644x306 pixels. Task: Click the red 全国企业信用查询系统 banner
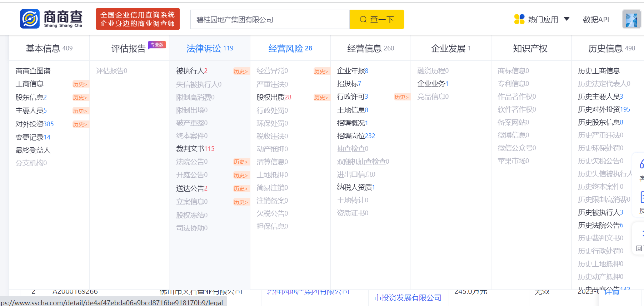click(x=138, y=19)
